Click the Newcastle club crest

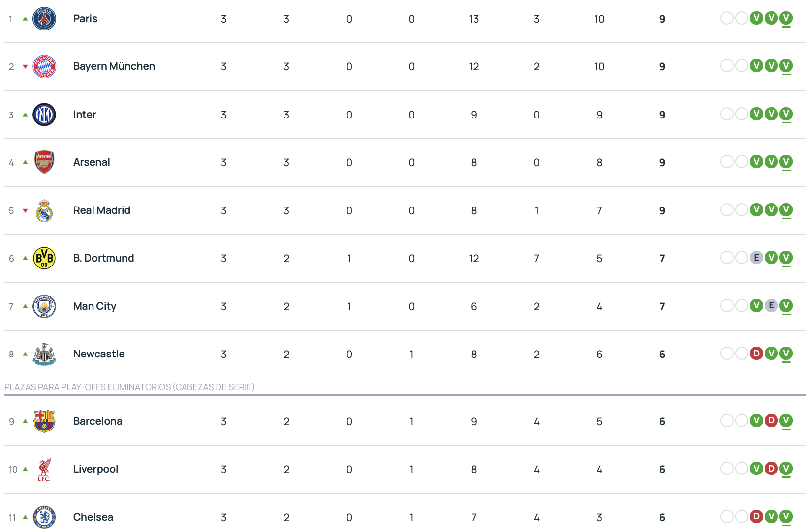(x=44, y=354)
